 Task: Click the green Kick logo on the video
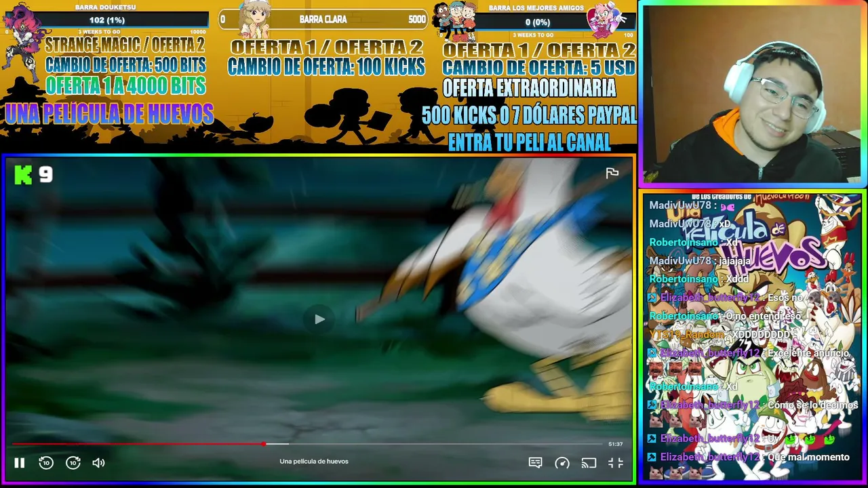click(x=23, y=175)
